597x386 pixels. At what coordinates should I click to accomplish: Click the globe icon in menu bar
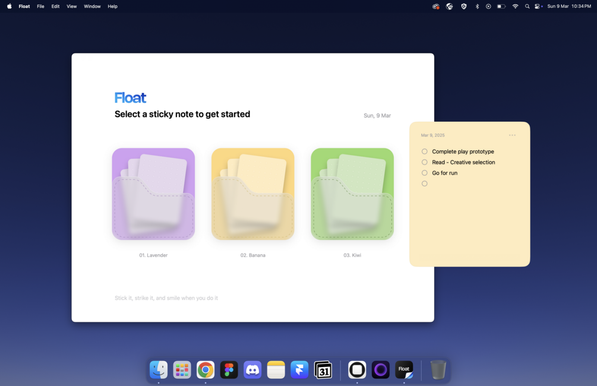[x=450, y=6]
